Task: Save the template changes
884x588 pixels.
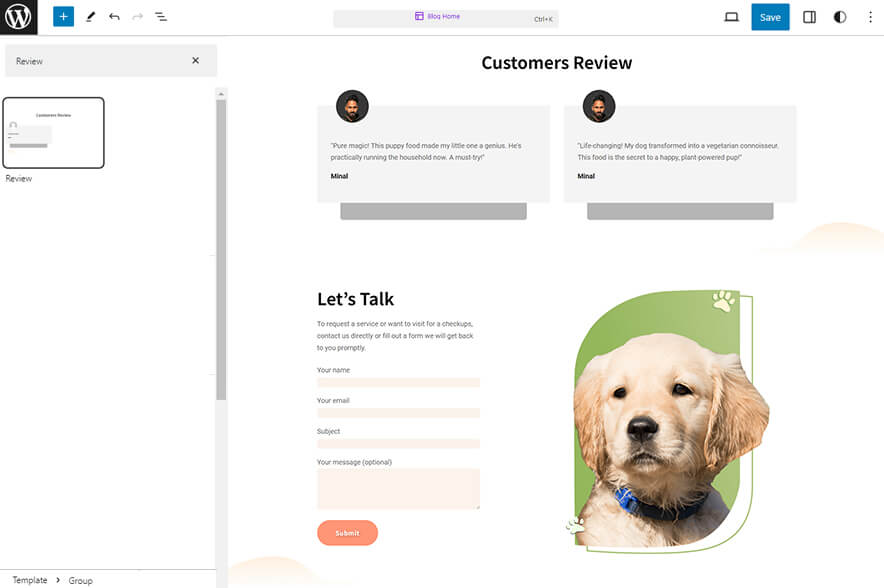Action: point(770,16)
